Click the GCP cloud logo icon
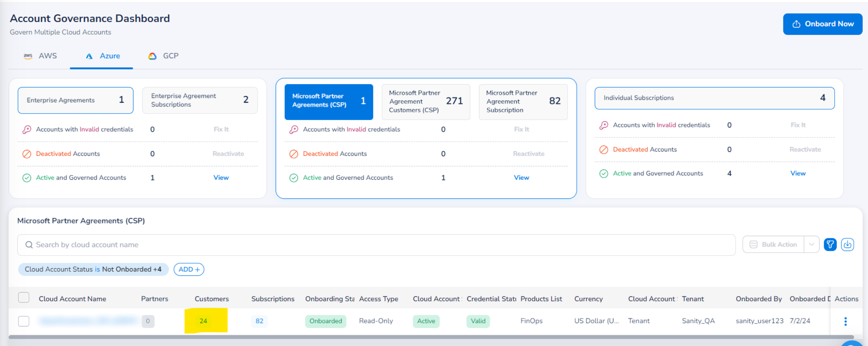This screenshot has height=346, width=868. [x=152, y=56]
